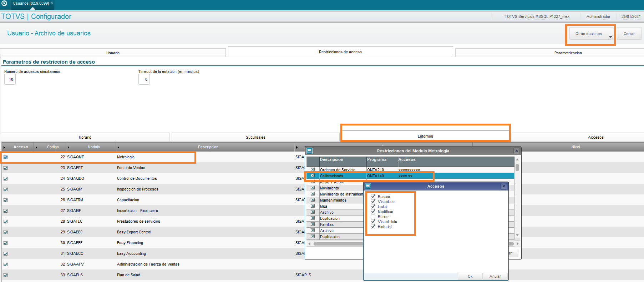Image resolution: width=644 pixels, height=282 pixels.
Task: Switch to the Usuario tab
Action: pos(113,53)
